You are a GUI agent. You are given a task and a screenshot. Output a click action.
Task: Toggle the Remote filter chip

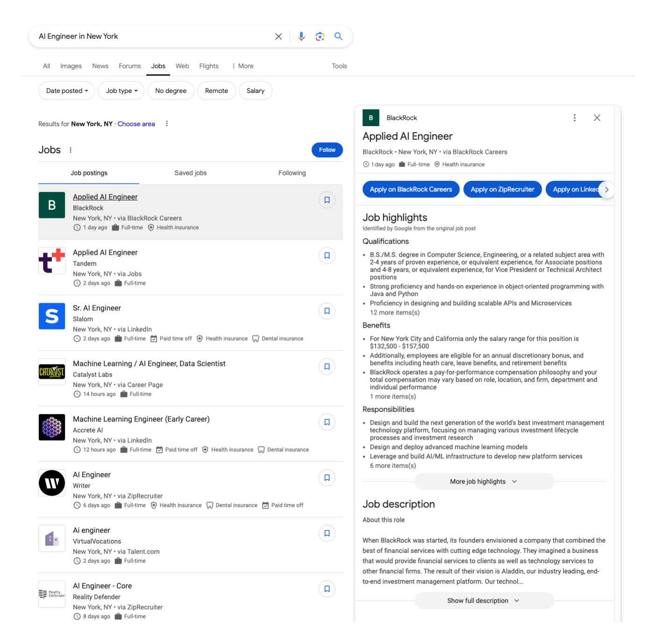216,91
